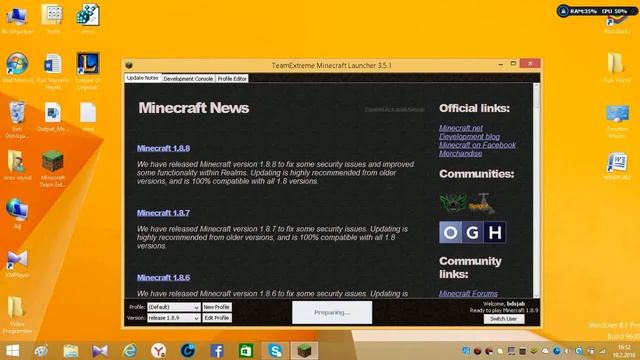Open the Word document icon on the right desktop edge

(x=617, y=166)
